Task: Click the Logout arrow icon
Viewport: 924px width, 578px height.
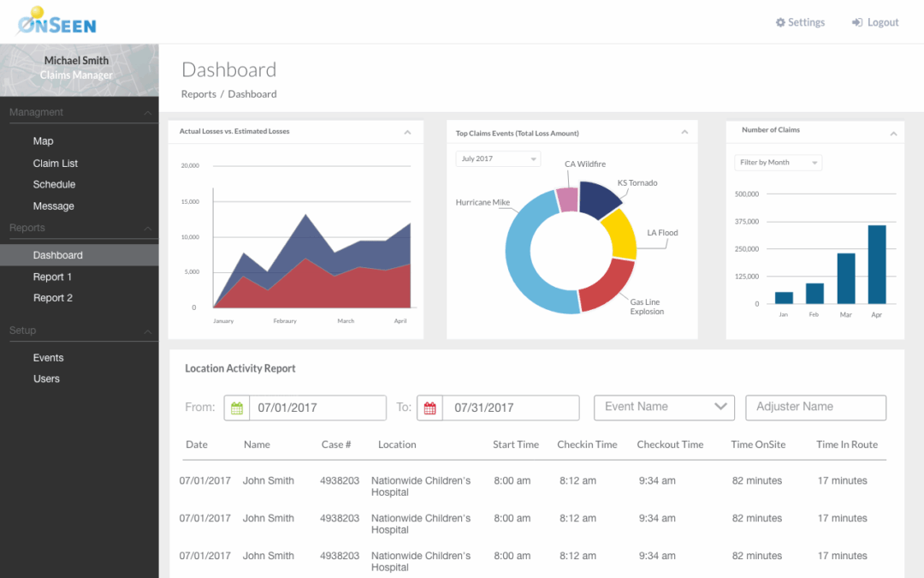Action: point(856,23)
